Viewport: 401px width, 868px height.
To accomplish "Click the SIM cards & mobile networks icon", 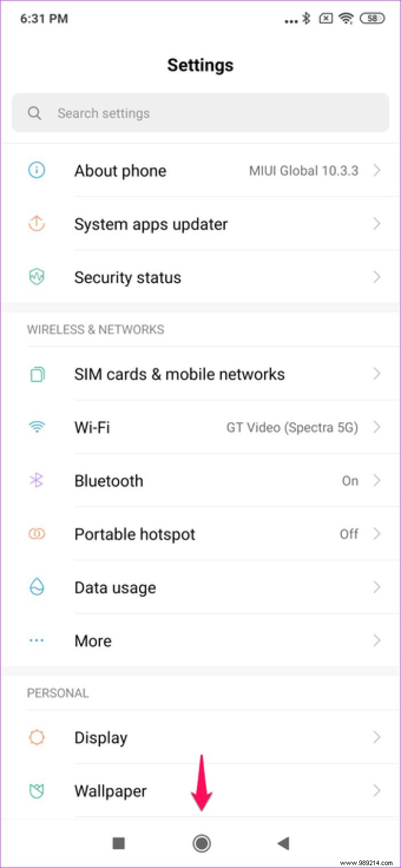I will point(36,374).
